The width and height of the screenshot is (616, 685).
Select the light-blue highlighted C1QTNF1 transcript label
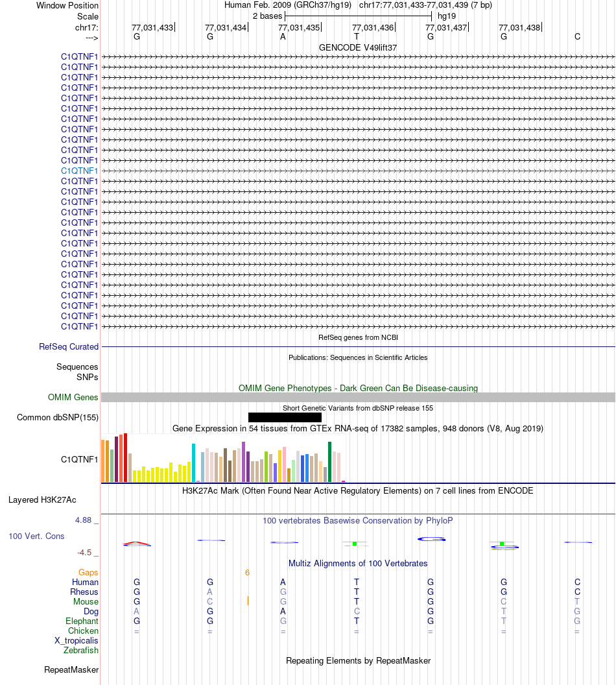(x=80, y=171)
